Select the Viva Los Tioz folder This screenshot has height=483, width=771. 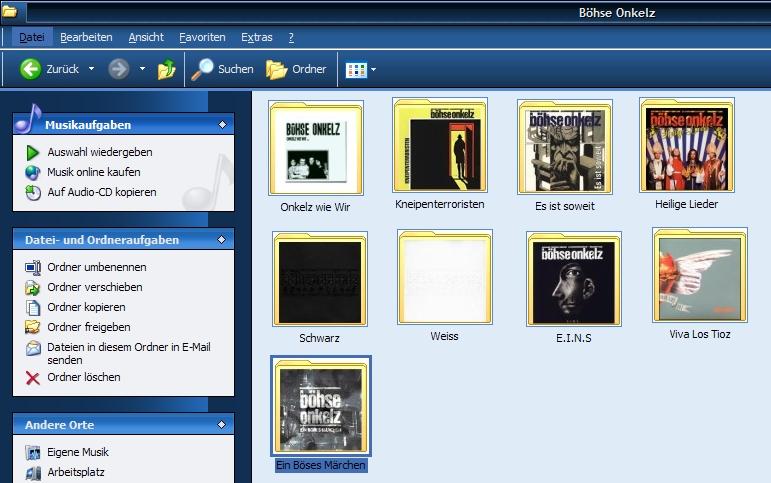(699, 275)
